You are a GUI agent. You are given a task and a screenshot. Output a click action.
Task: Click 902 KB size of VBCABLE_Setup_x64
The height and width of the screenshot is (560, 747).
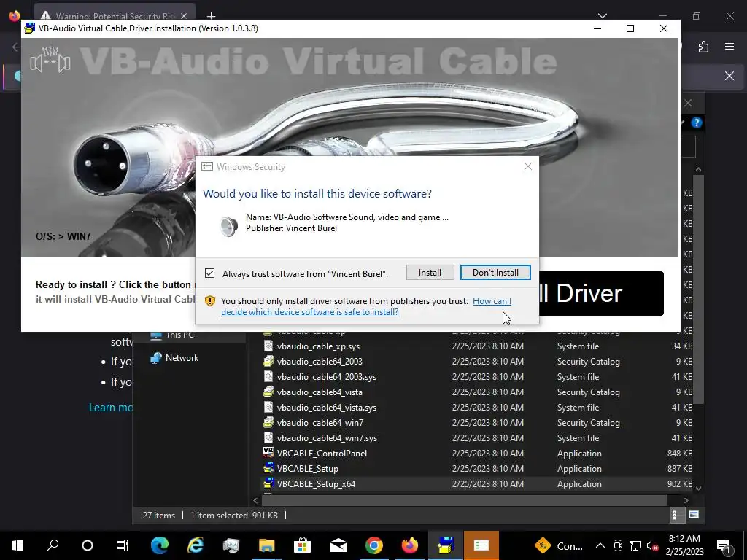(x=680, y=484)
